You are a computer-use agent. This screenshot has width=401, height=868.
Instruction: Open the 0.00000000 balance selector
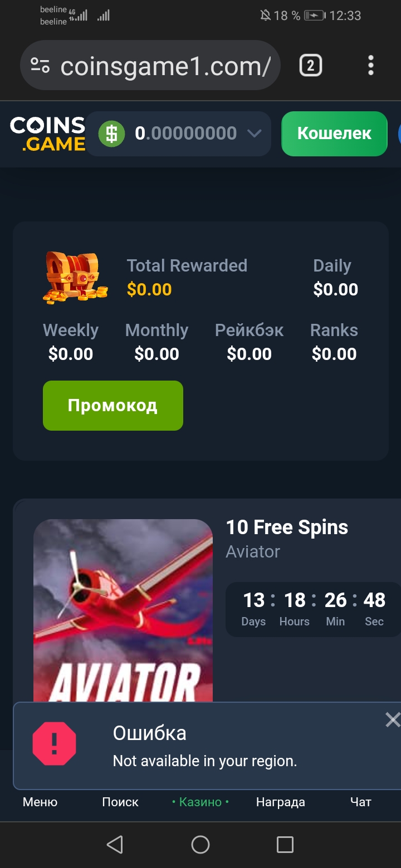coord(178,134)
